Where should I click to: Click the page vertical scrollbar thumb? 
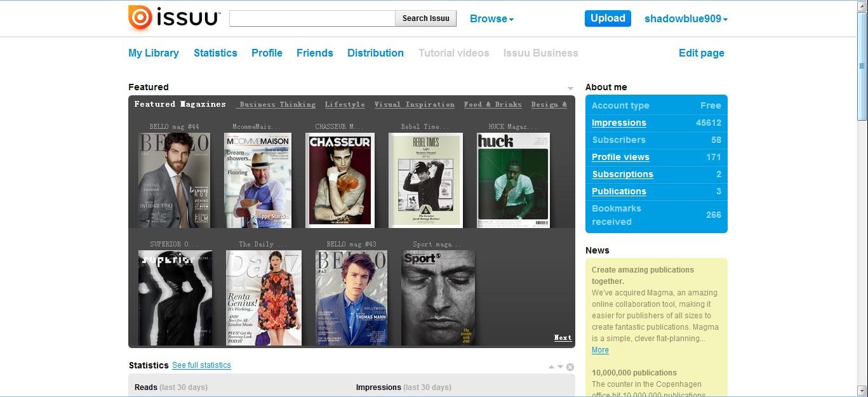(x=862, y=65)
